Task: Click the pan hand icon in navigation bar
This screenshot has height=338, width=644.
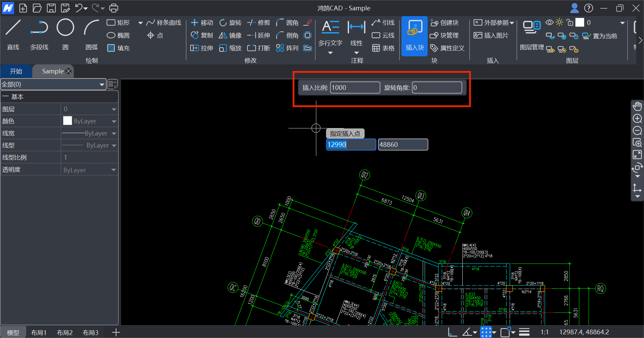Action: click(x=637, y=106)
